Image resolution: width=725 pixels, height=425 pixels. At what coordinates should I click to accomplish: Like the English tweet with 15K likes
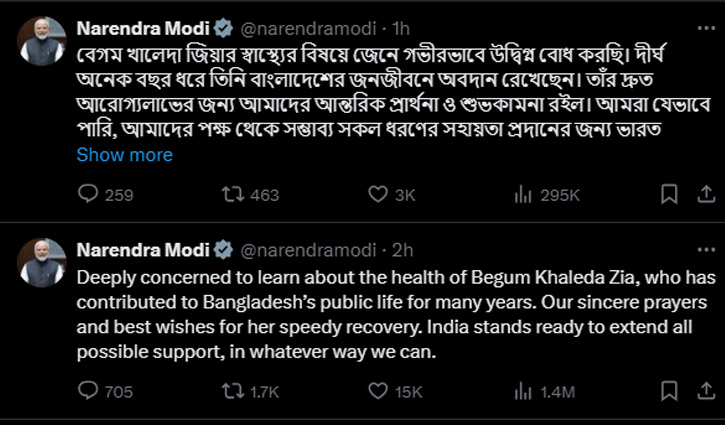tap(377, 392)
